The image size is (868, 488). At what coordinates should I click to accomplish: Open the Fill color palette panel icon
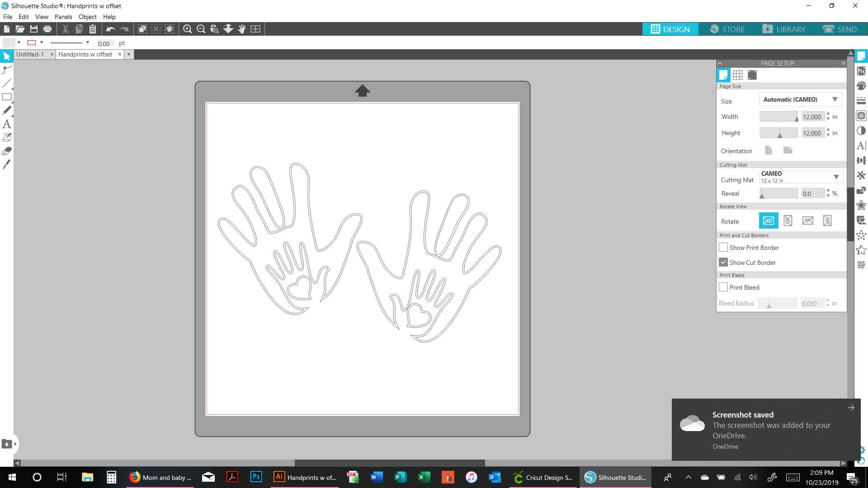click(861, 86)
